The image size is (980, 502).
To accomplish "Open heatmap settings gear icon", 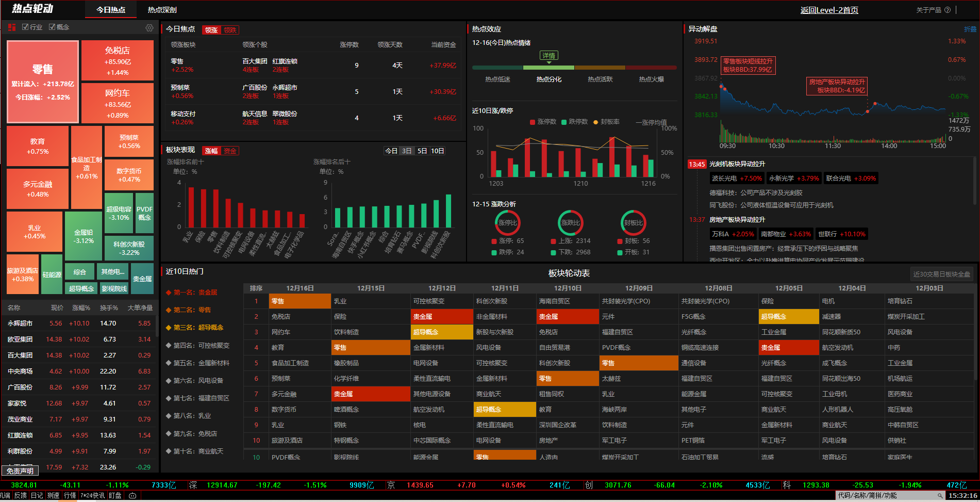I will pyautogui.click(x=150, y=28).
